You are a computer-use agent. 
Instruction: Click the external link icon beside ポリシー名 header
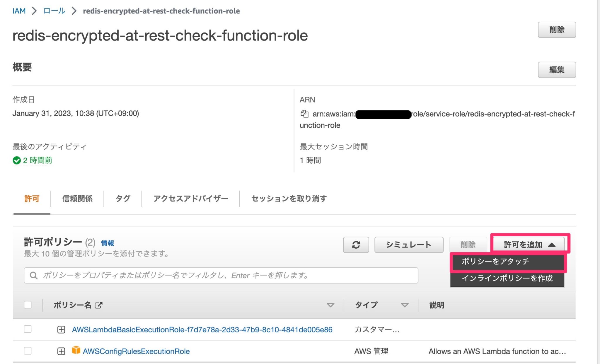coord(99,305)
